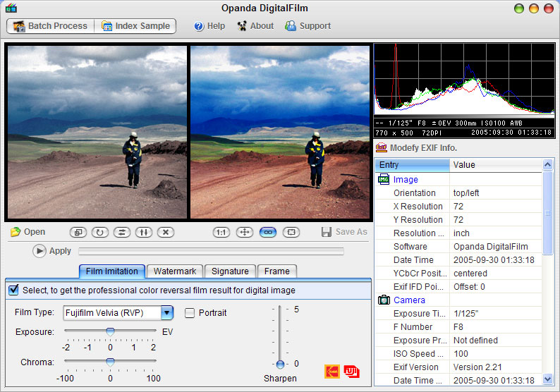Switch to the Signature tab
Viewport: 560px width, 392px height.
(x=230, y=271)
